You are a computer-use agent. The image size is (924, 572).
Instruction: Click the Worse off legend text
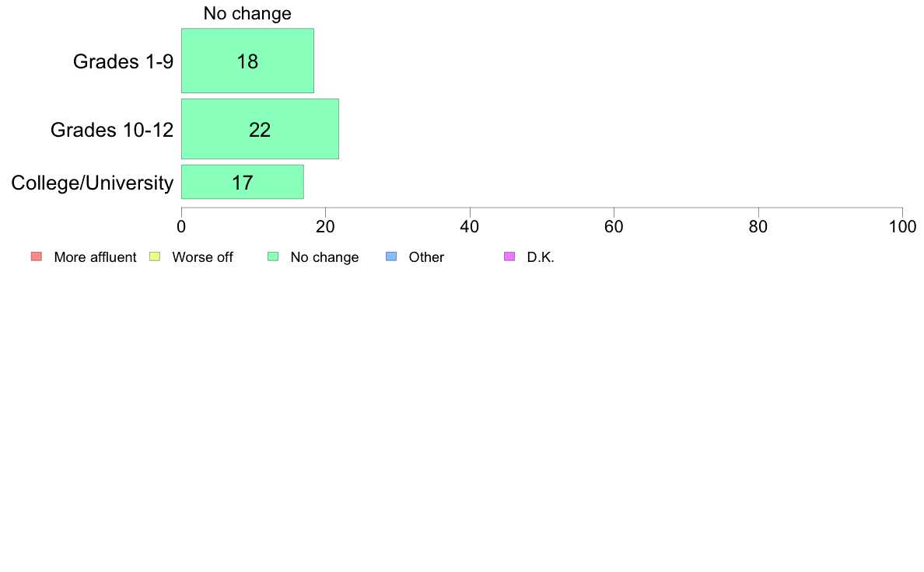pos(202,257)
